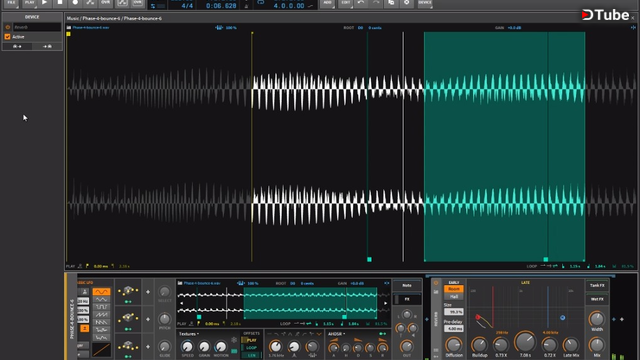Toggle the power icon beside the Reverb name field
Screen dimensions: 640x360
pos(7,27)
